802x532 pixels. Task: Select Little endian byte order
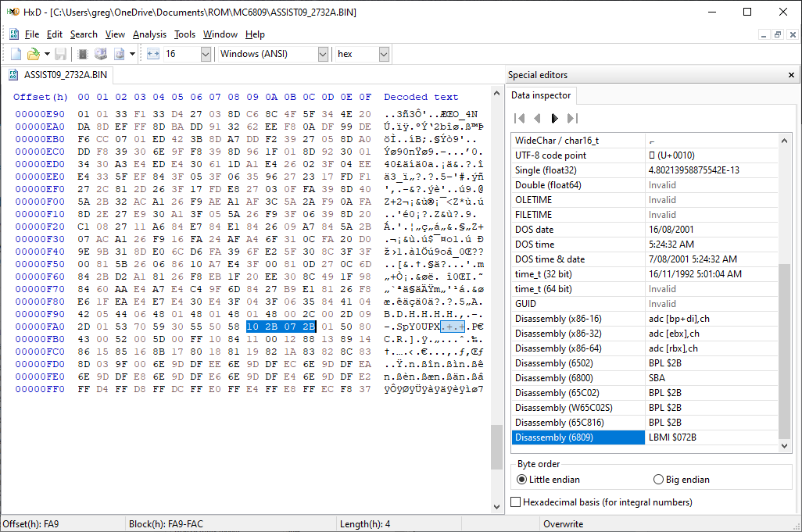click(x=548, y=480)
